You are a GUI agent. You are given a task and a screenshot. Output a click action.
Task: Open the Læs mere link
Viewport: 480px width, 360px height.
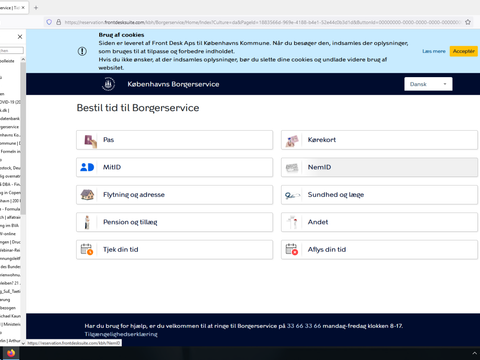(x=434, y=51)
